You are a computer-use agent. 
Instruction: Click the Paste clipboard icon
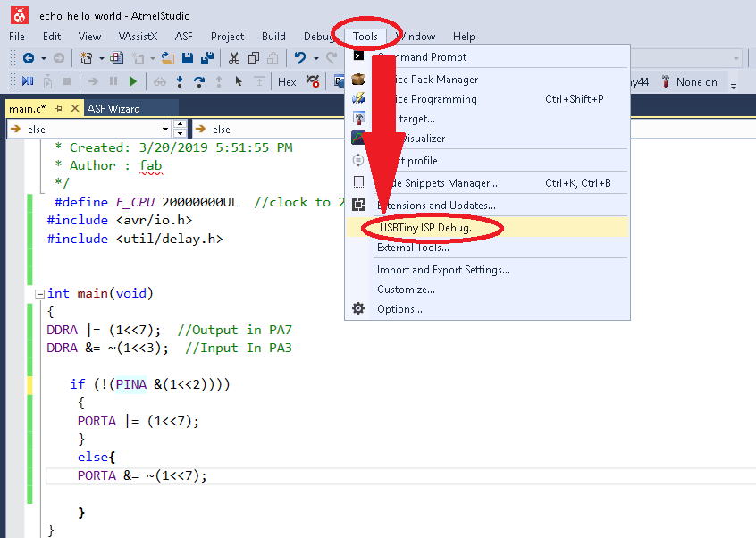pos(273,58)
